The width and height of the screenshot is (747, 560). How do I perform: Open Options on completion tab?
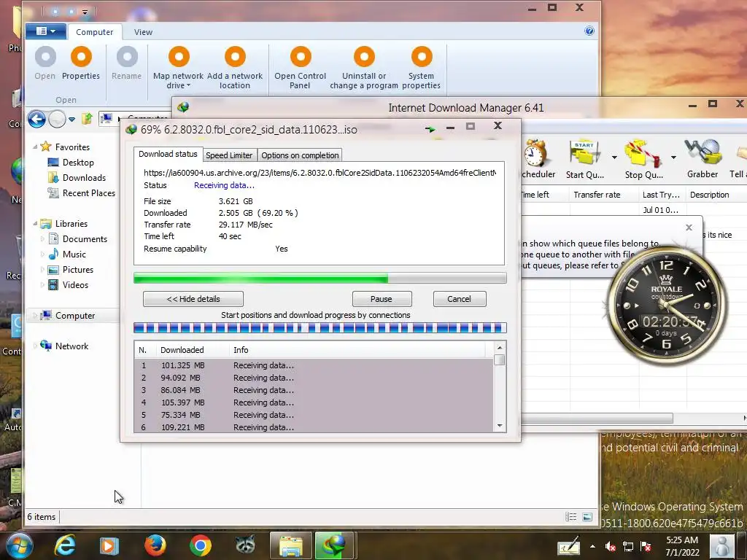(x=300, y=155)
